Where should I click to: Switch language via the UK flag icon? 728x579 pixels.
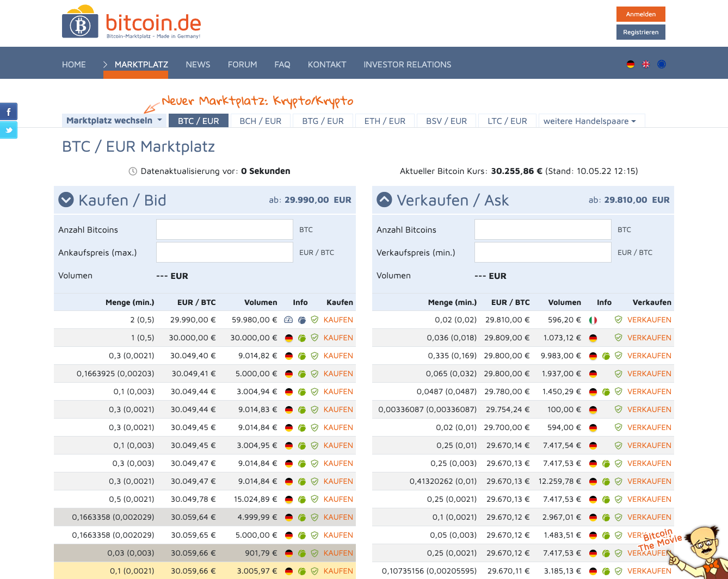pyautogui.click(x=646, y=64)
